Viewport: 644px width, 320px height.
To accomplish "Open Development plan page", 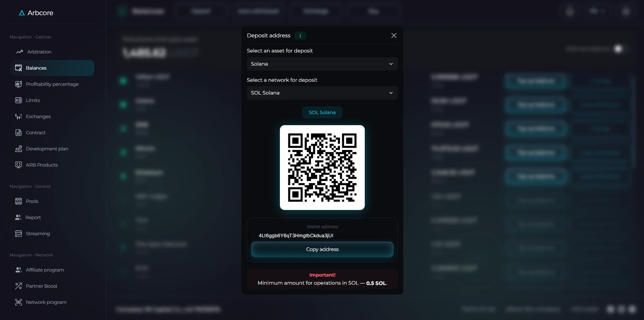I will [47, 149].
